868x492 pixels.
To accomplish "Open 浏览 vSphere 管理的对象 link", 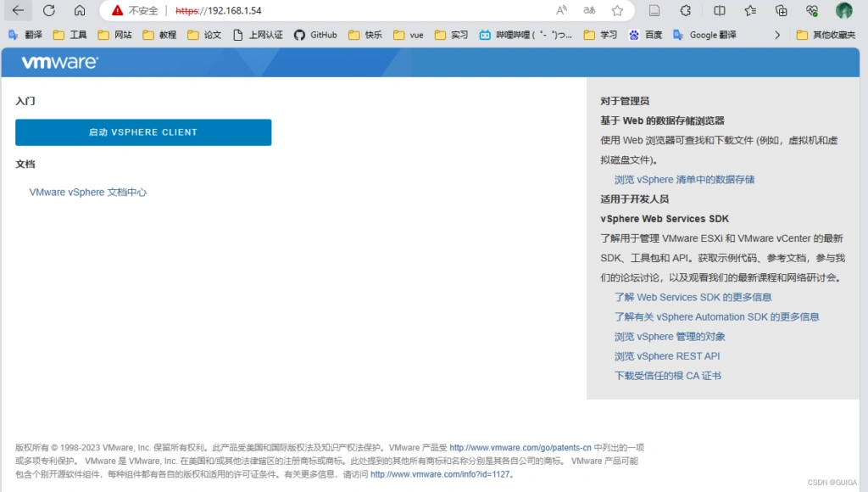I will click(x=670, y=336).
